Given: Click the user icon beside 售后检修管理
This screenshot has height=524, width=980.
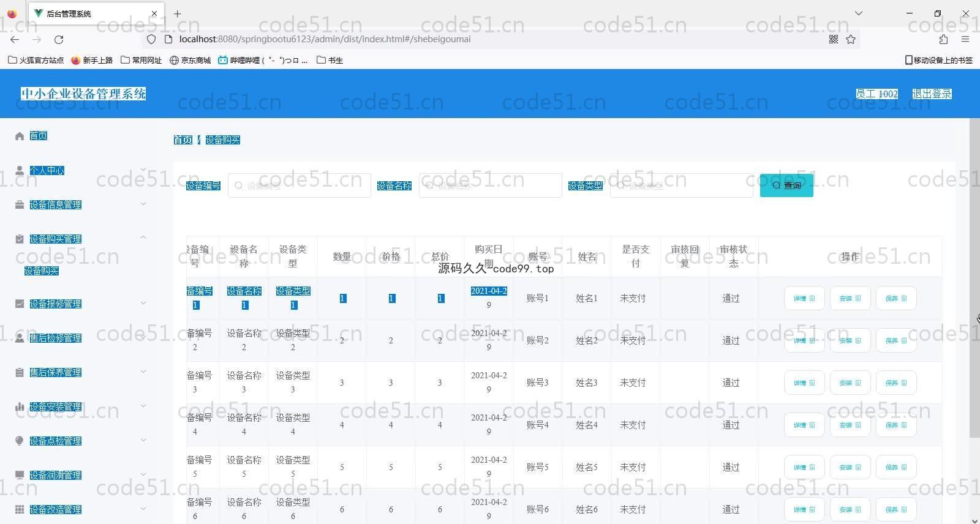Looking at the screenshot, I should 20,338.
